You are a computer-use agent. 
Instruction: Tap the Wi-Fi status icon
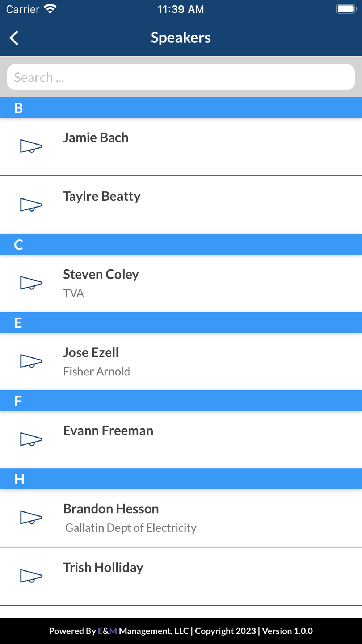[x=50, y=9]
